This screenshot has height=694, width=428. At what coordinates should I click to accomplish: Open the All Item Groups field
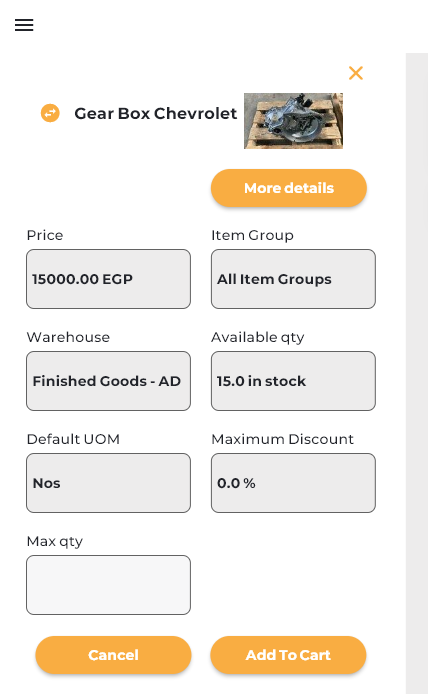click(x=293, y=279)
